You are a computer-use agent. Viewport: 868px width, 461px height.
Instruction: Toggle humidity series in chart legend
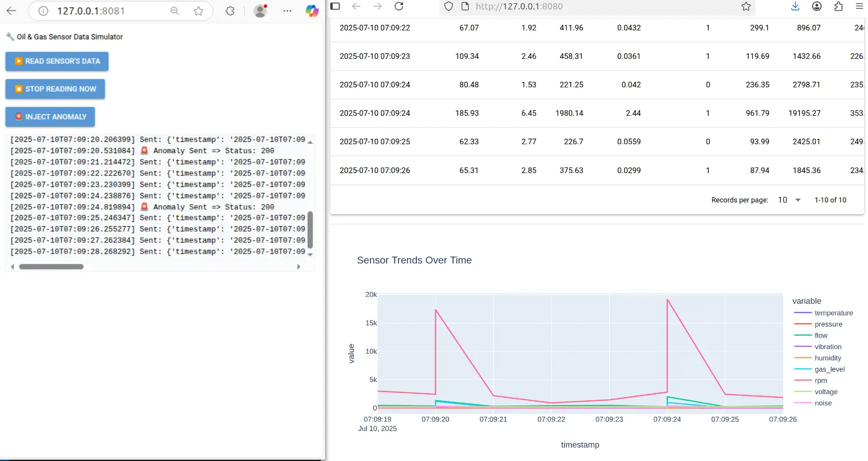(818, 358)
